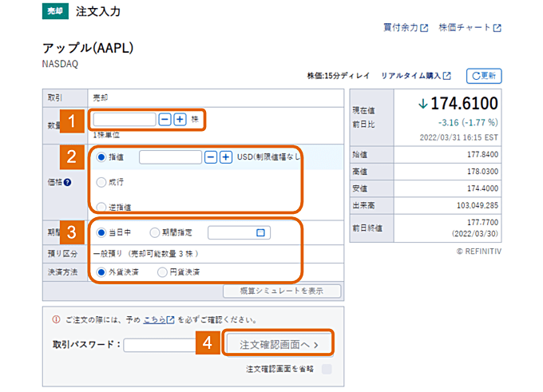Image resolution: width=543 pixels, height=392 pixels.
Task: Toggle 注文確認画面を省略 checkbox
Action: [327, 369]
